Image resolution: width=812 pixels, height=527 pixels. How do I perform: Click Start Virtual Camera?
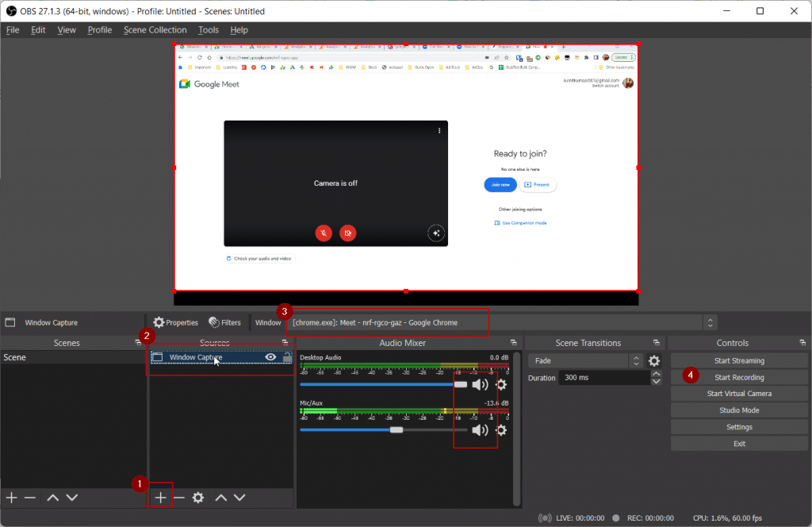[x=739, y=394]
